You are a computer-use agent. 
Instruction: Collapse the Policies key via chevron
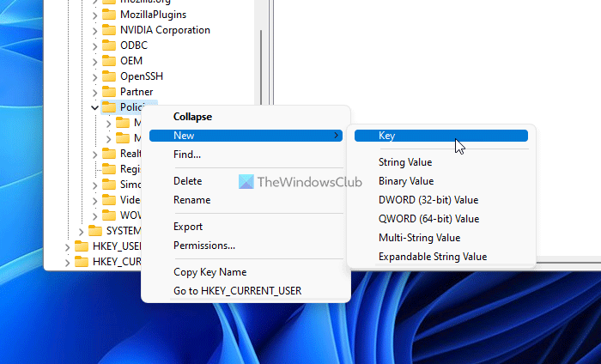click(x=94, y=107)
